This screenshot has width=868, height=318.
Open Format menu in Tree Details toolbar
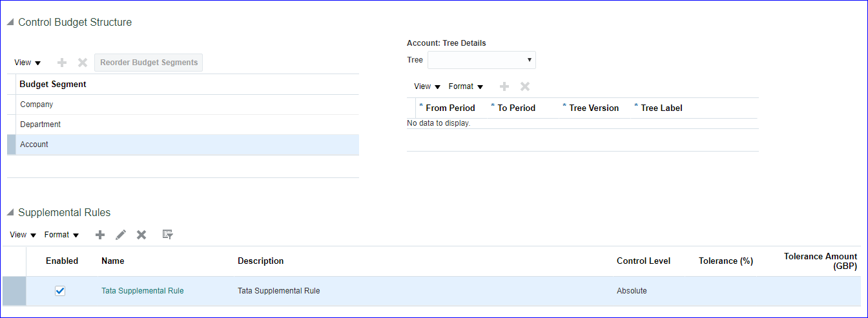pos(466,86)
